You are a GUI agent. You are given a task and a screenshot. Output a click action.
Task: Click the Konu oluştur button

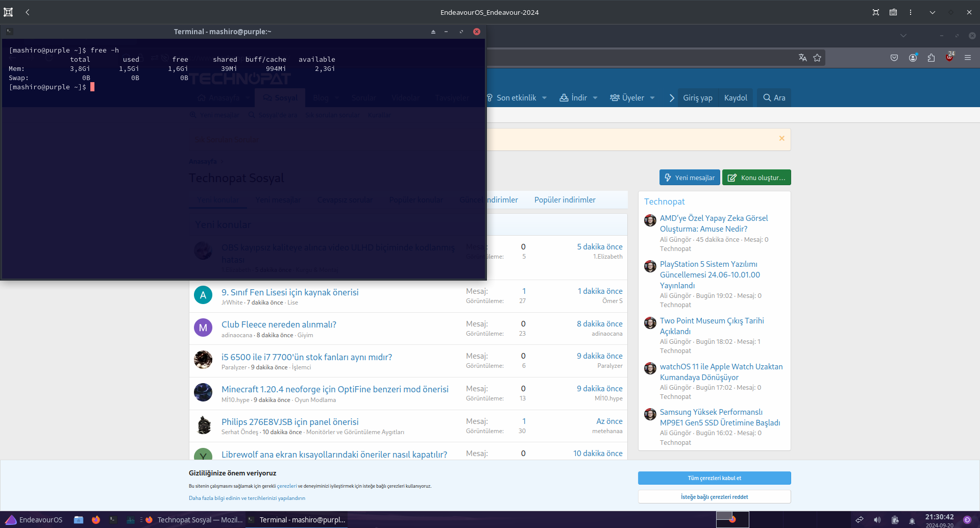pos(756,178)
